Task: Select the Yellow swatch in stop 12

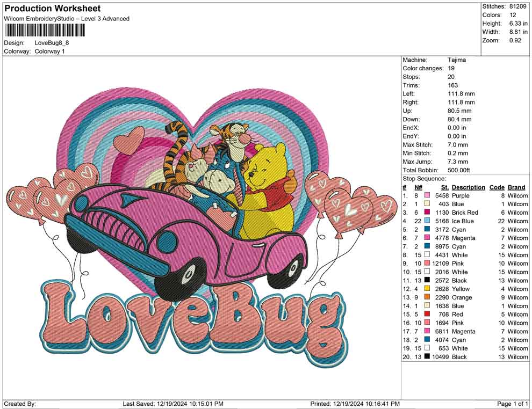Action: 427,289
